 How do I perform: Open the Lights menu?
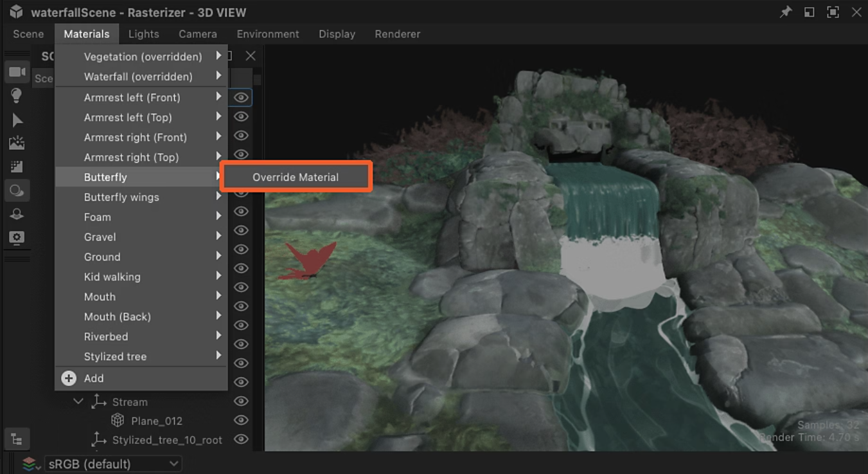(x=143, y=34)
